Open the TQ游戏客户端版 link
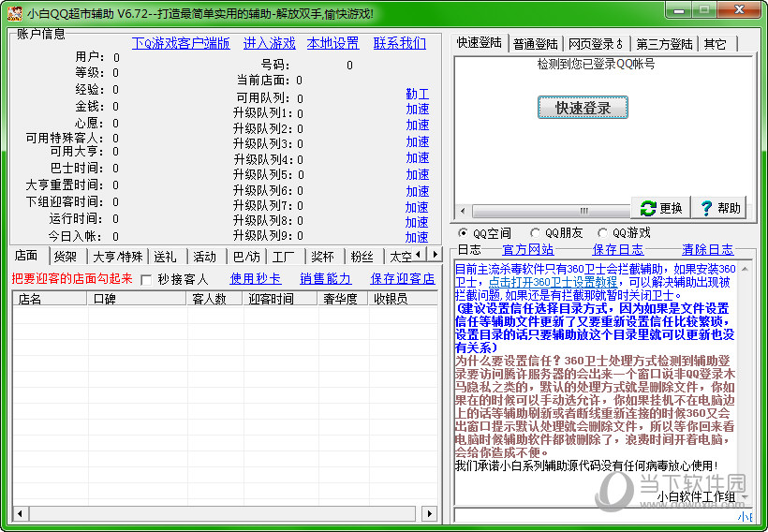The image size is (768, 532). (x=181, y=43)
